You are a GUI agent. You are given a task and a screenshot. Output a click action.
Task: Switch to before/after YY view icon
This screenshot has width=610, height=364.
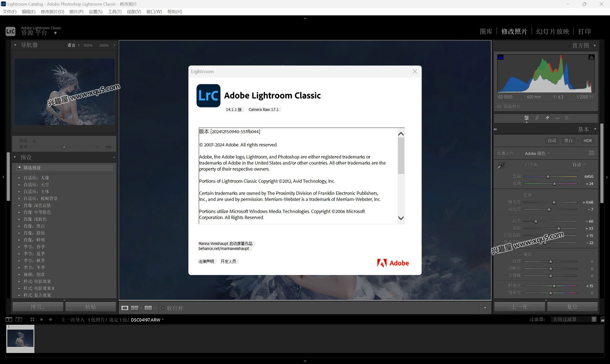pyautogui.click(x=148, y=308)
